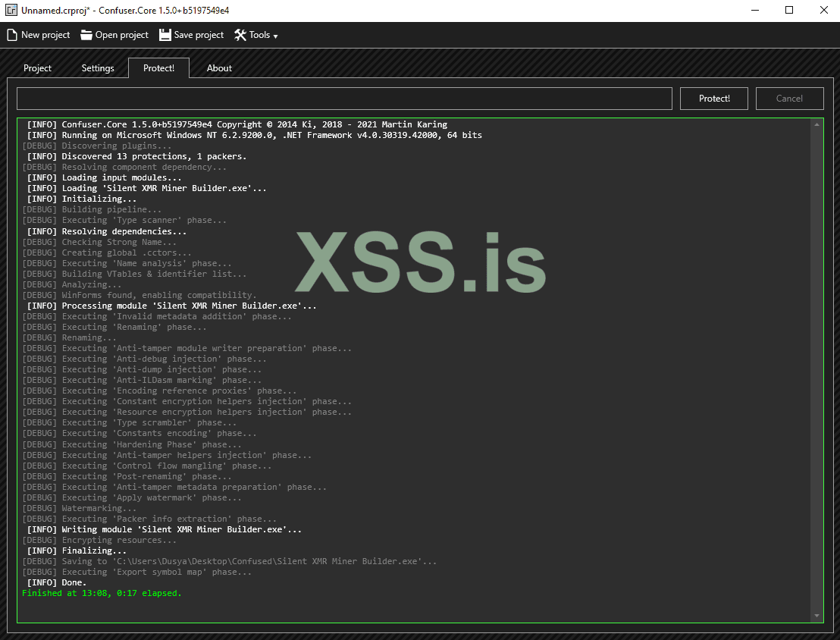Click the log scrollbar up arrow

click(816, 124)
